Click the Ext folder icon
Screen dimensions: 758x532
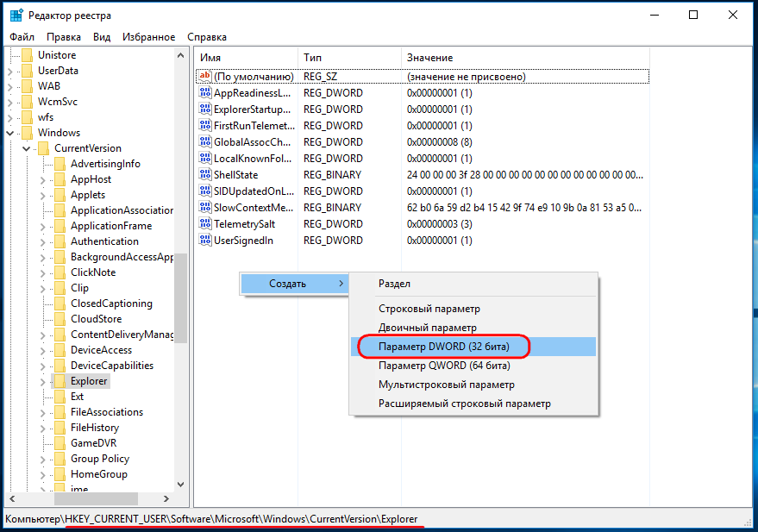(60, 397)
